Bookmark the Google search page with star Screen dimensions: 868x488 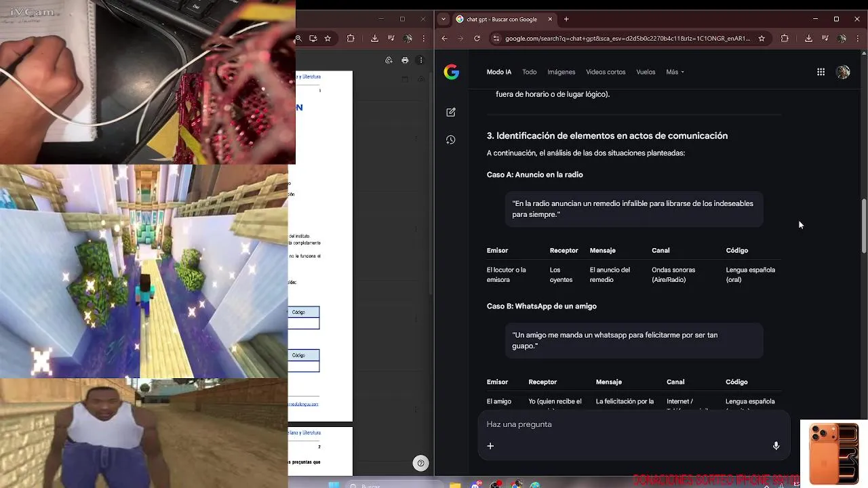[x=762, y=39]
